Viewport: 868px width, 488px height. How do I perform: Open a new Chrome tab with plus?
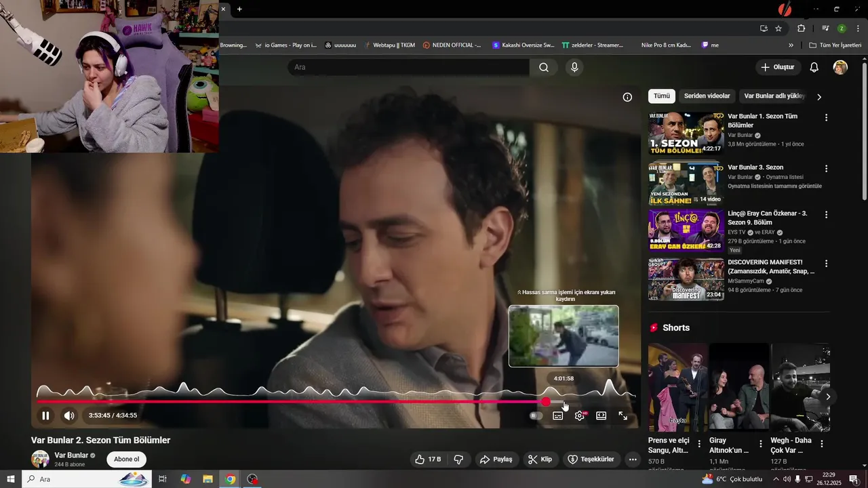(x=239, y=9)
